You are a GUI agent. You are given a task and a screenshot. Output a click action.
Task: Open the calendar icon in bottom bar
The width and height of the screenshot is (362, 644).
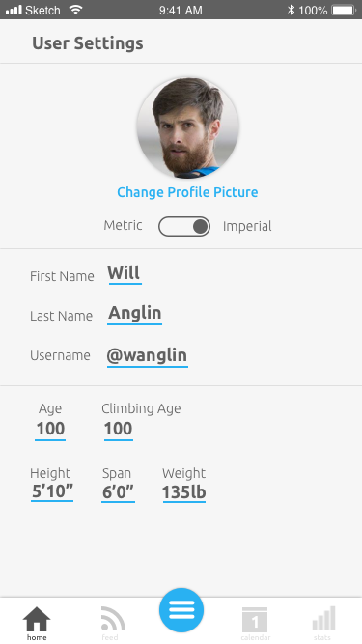click(x=255, y=620)
